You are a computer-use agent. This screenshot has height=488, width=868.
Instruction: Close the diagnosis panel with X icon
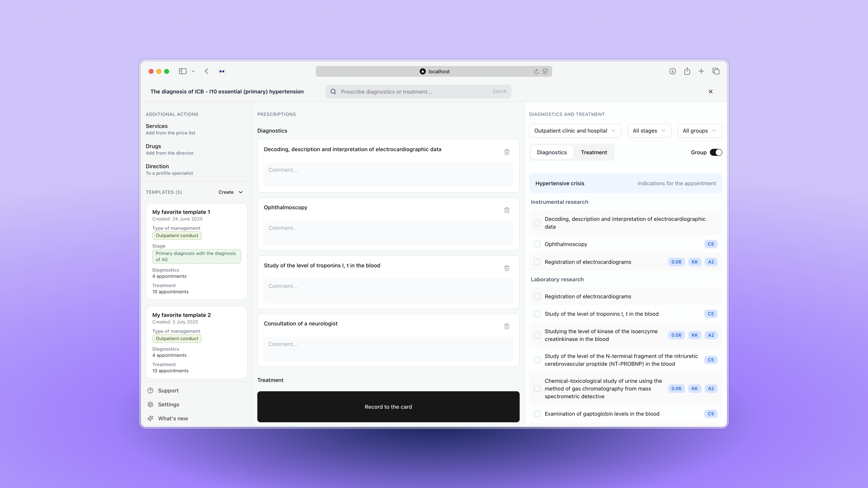710,92
